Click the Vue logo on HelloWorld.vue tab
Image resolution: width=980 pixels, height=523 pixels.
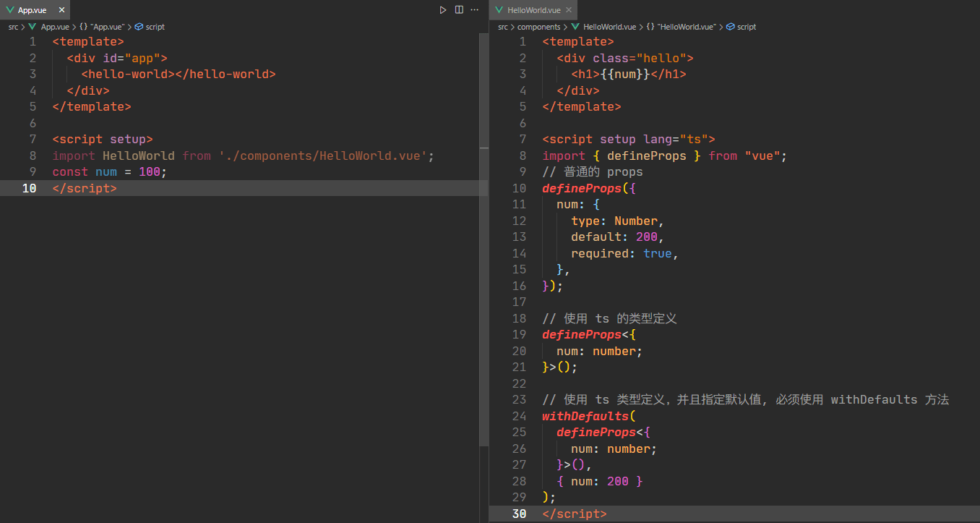(x=499, y=10)
